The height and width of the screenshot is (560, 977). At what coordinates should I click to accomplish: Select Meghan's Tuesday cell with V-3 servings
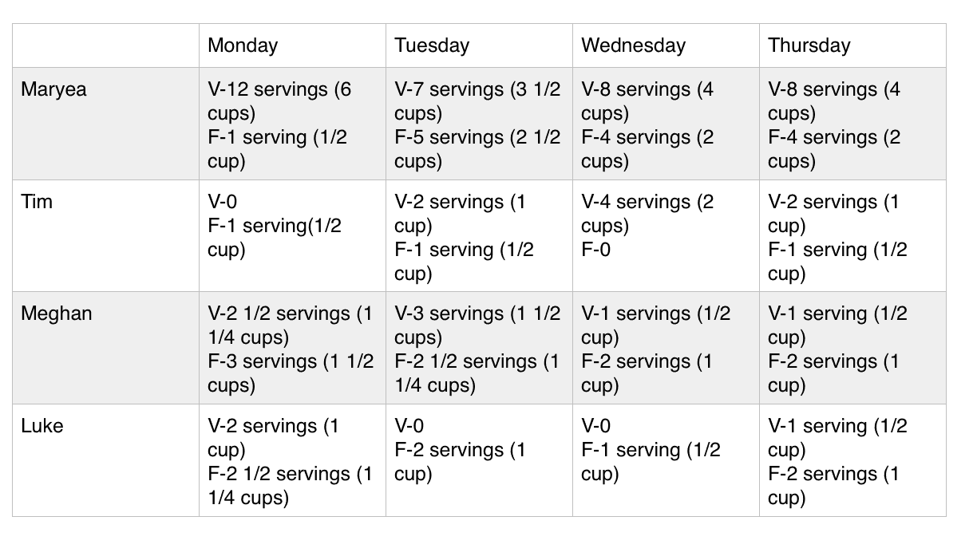[479, 348]
